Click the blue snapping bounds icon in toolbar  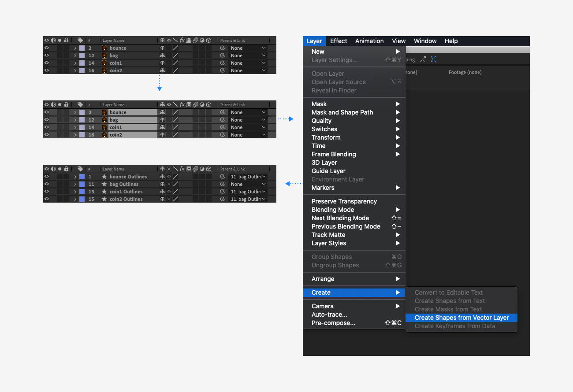click(x=434, y=59)
